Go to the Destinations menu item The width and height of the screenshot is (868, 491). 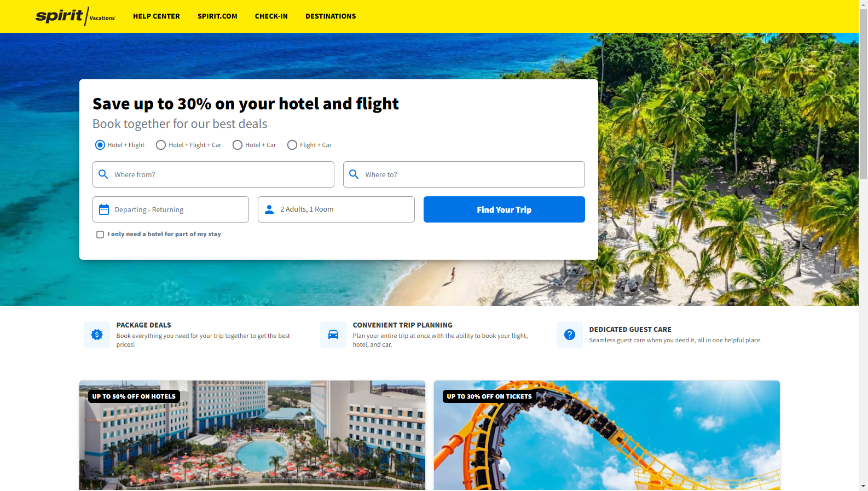coord(331,16)
